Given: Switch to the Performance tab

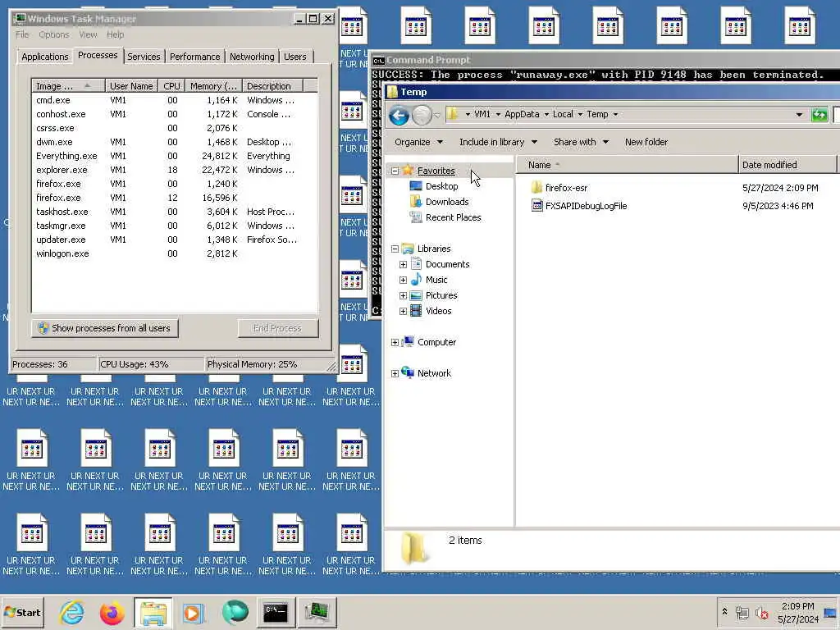Looking at the screenshot, I should pyautogui.click(x=195, y=57).
